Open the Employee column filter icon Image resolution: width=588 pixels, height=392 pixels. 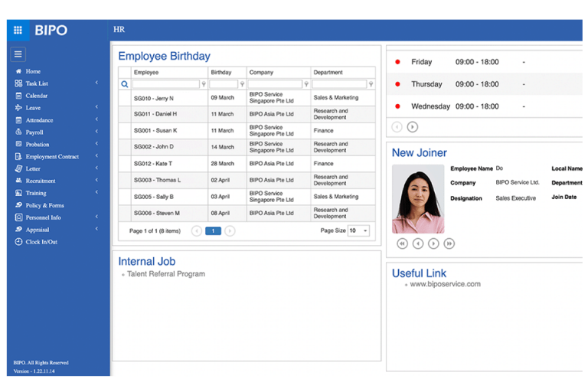pos(204,84)
